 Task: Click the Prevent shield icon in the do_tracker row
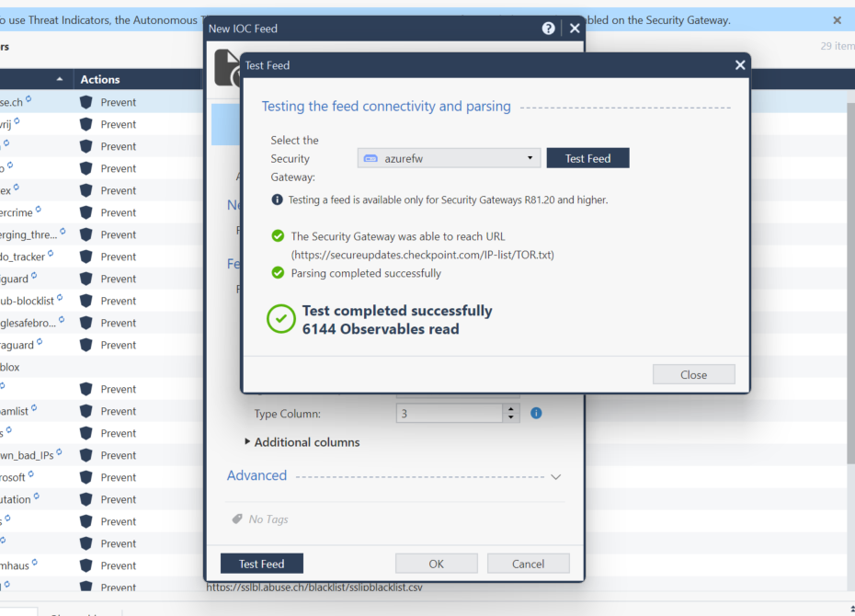86,257
